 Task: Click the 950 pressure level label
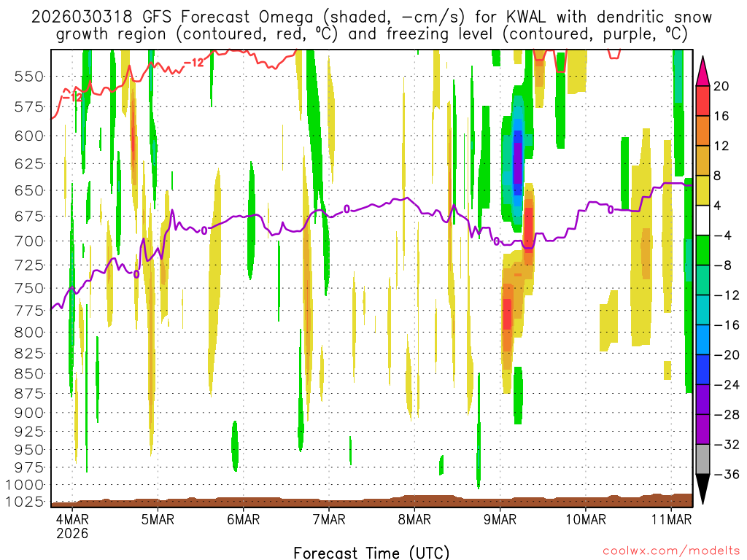(x=29, y=449)
